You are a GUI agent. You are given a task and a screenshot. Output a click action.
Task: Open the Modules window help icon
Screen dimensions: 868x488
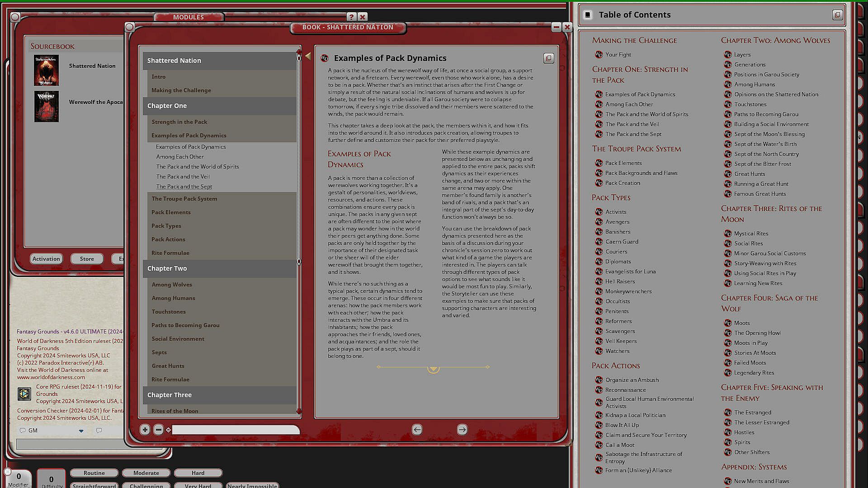(x=351, y=17)
